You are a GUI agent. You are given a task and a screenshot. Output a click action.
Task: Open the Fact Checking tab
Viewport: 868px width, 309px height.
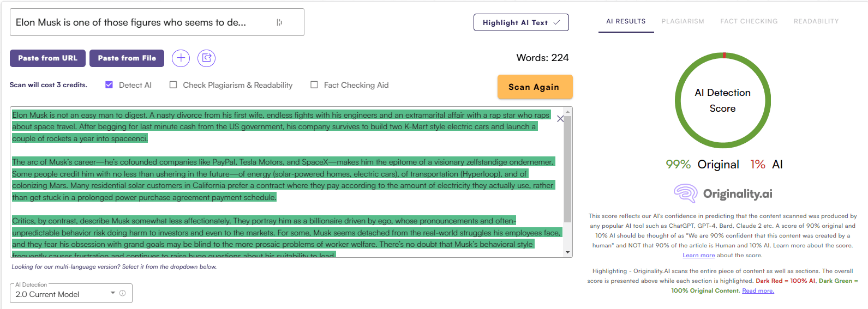click(x=749, y=21)
